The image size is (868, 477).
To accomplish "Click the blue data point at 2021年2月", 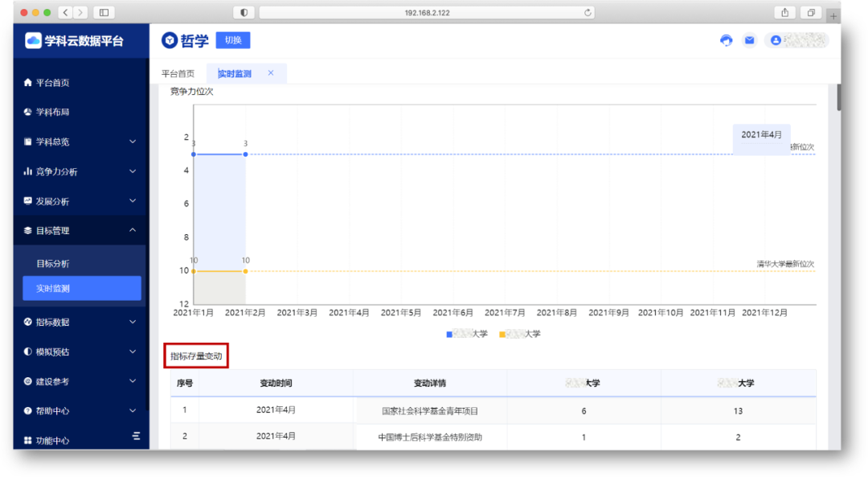I will click(245, 154).
